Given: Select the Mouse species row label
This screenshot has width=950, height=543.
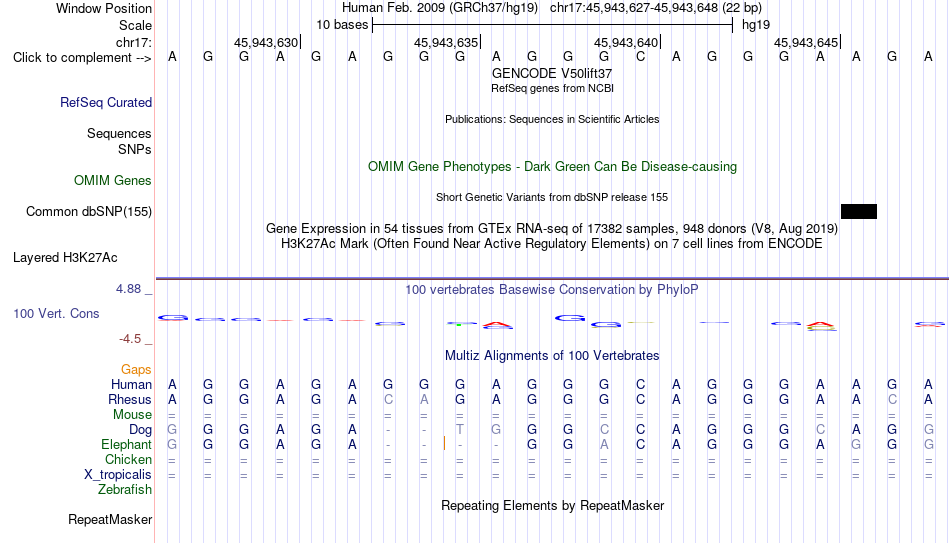Looking at the screenshot, I should [x=132, y=415].
